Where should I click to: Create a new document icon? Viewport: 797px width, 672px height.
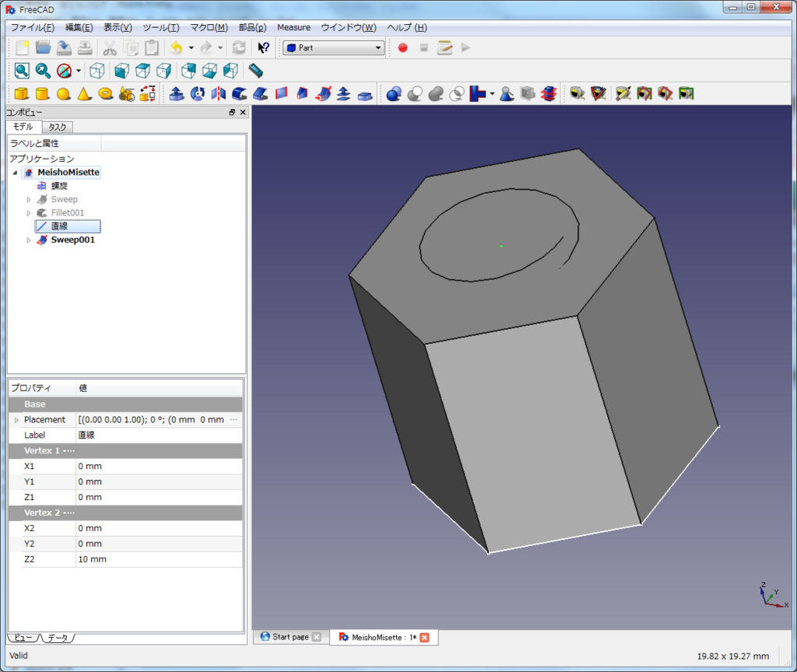[x=22, y=47]
